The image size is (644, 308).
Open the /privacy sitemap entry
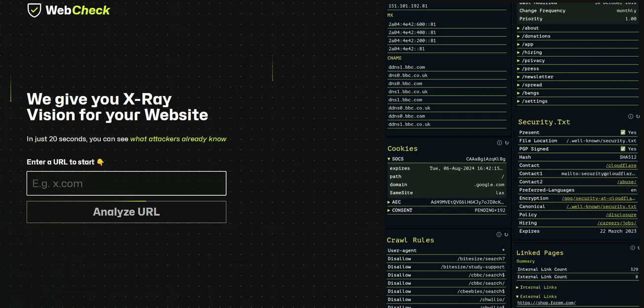(x=519, y=61)
